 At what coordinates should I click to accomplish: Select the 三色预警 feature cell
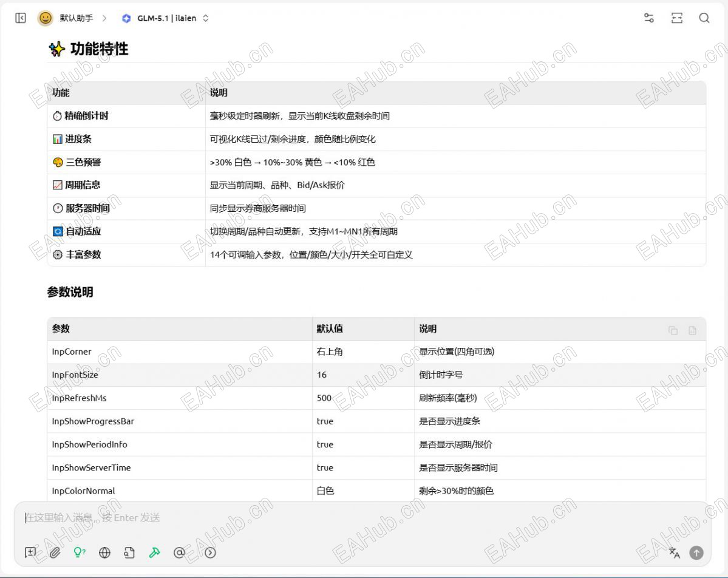point(126,162)
